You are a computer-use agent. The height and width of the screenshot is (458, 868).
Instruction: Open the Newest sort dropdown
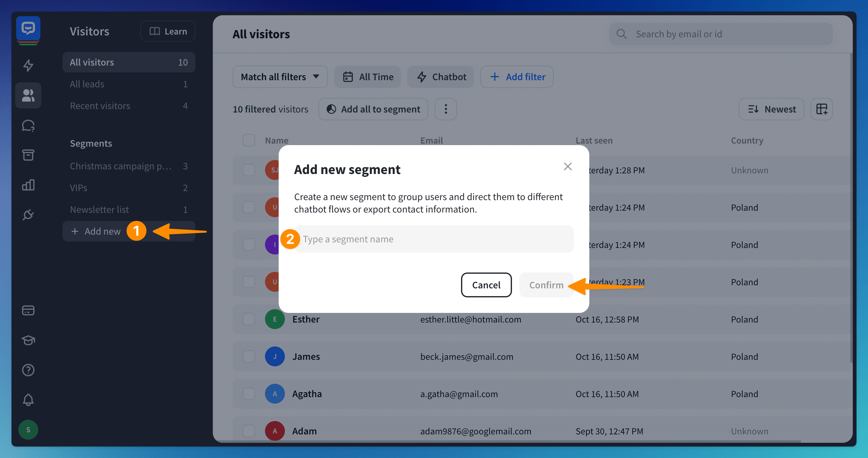pyautogui.click(x=771, y=109)
